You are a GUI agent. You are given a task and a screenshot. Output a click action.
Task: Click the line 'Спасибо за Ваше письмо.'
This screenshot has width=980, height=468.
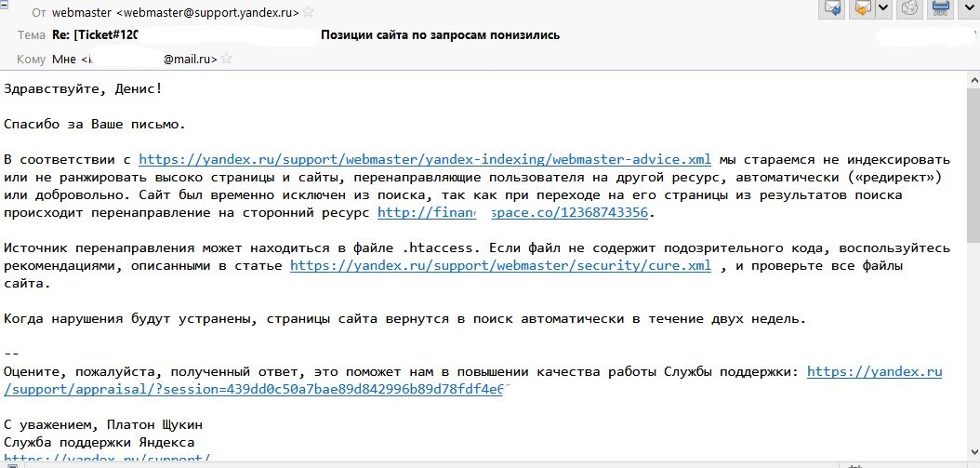pos(95,124)
